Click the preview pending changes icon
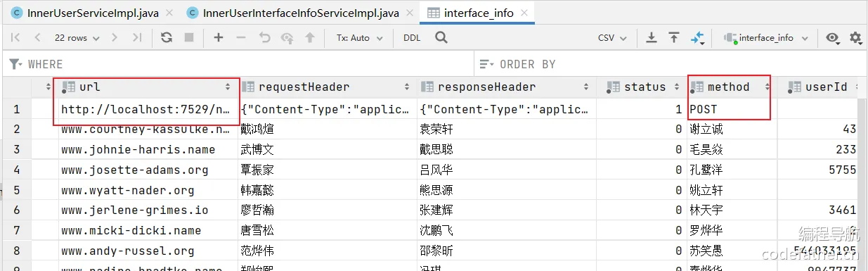Viewport: 868px width, 271px height. (x=287, y=38)
